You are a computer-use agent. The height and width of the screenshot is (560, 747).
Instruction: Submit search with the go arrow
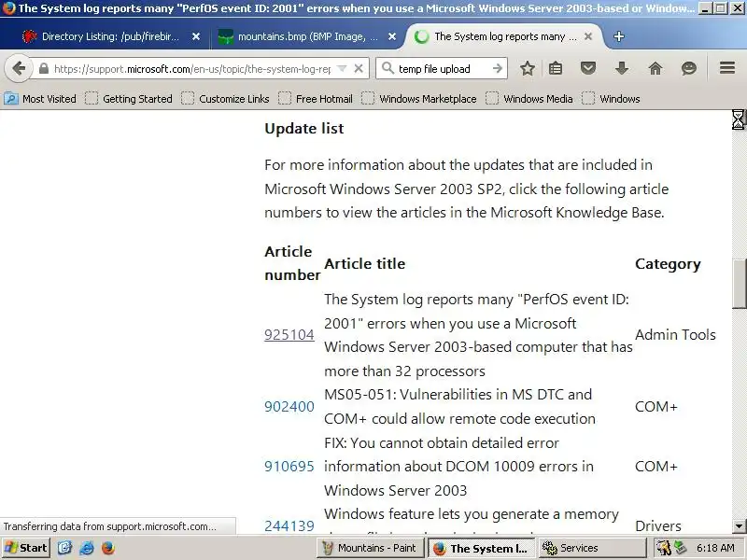pyautogui.click(x=498, y=68)
